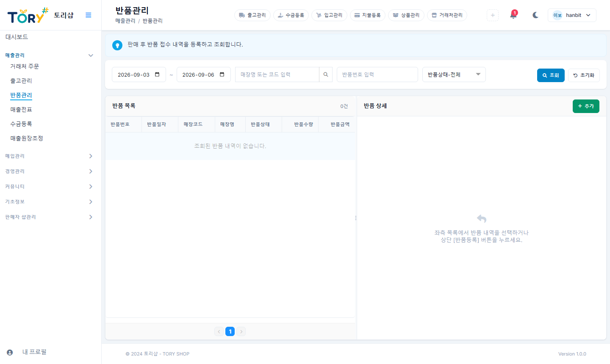Expand the 경영관리 sidebar section

tap(49, 171)
